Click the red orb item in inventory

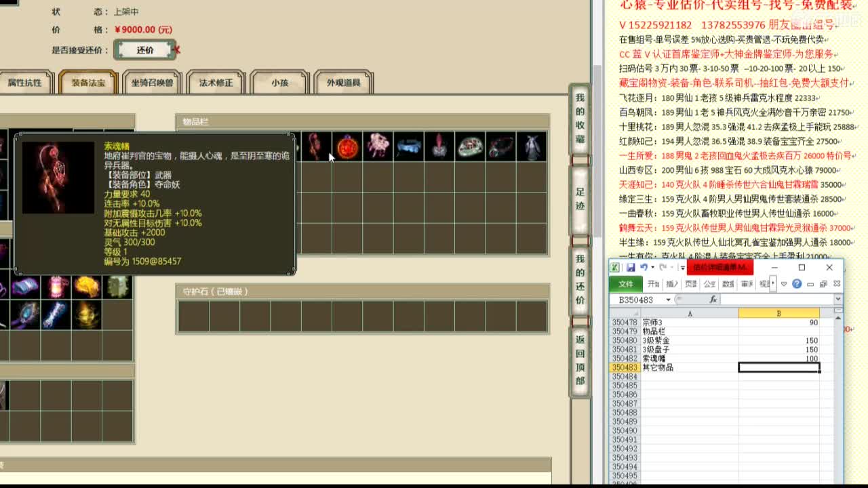click(x=347, y=147)
